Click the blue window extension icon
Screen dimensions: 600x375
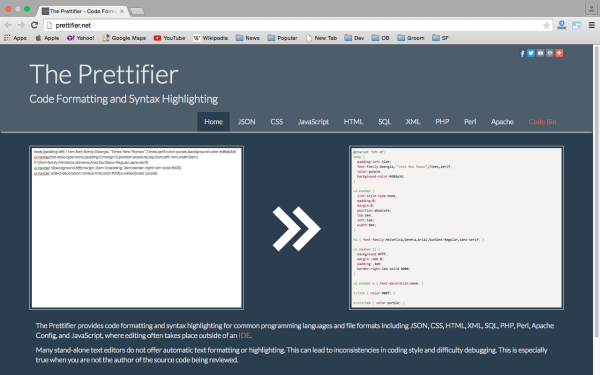pyautogui.click(x=577, y=25)
